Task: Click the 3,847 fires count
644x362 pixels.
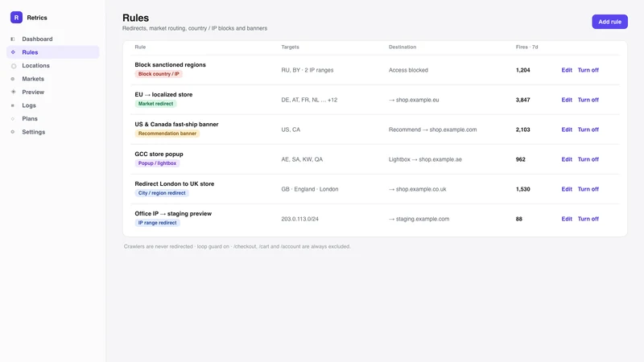Action: [522, 100]
